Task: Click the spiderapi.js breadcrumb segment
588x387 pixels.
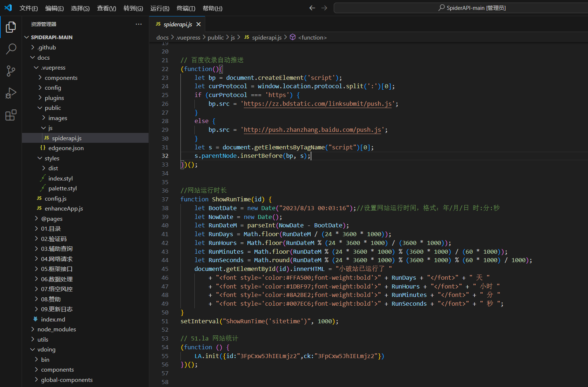Action: [x=267, y=37]
